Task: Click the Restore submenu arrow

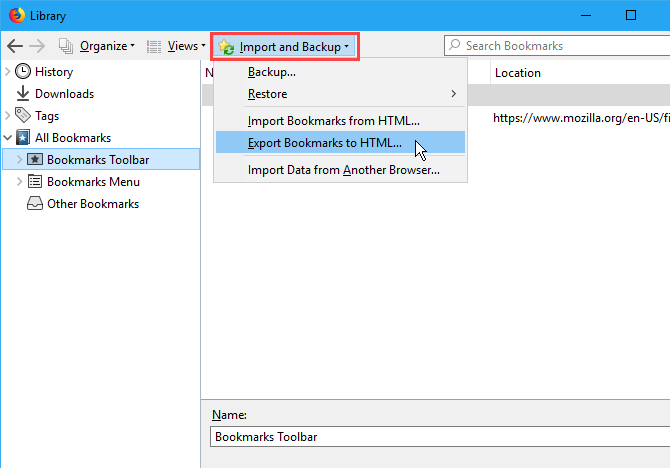Action: (x=453, y=94)
